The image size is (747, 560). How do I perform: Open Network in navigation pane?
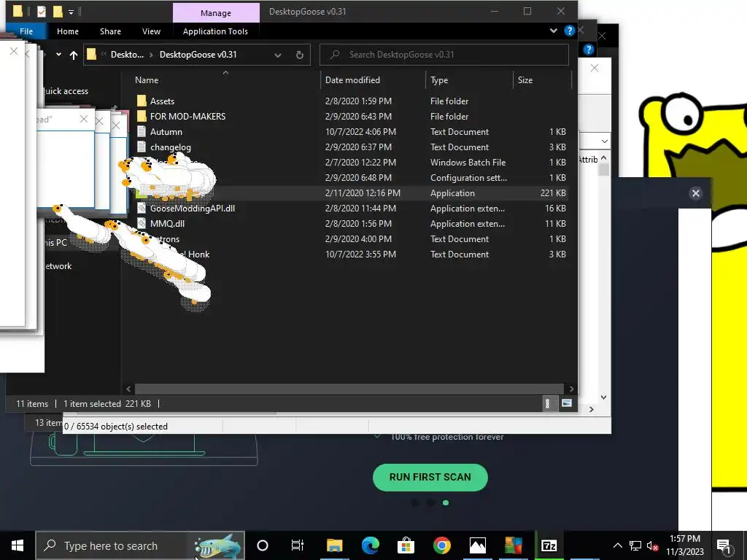point(58,266)
